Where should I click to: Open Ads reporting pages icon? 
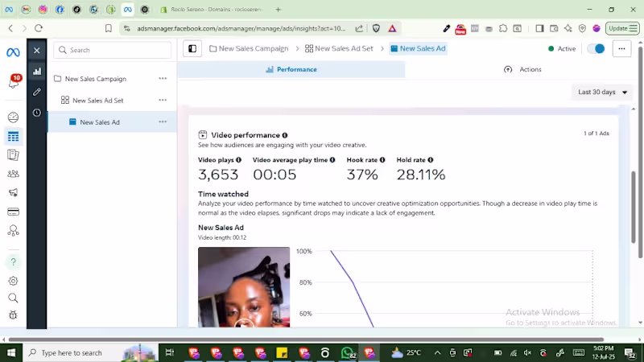click(13, 154)
